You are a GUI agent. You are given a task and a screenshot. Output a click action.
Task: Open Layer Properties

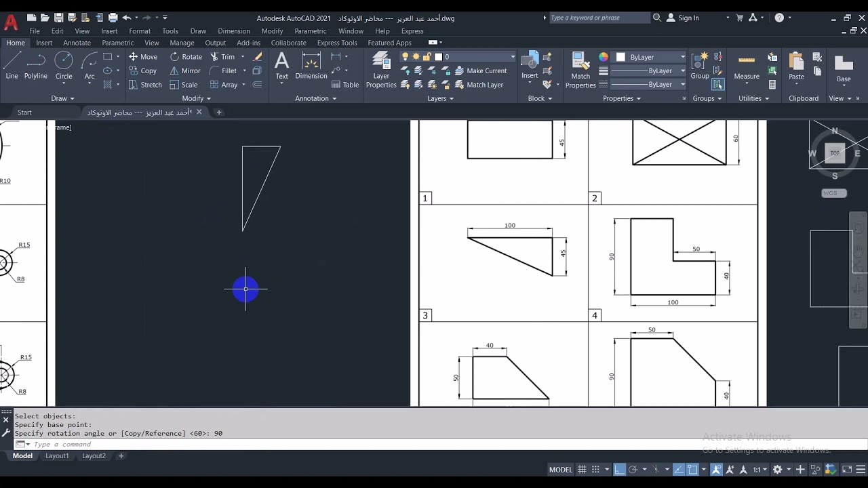click(x=381, y=70)
